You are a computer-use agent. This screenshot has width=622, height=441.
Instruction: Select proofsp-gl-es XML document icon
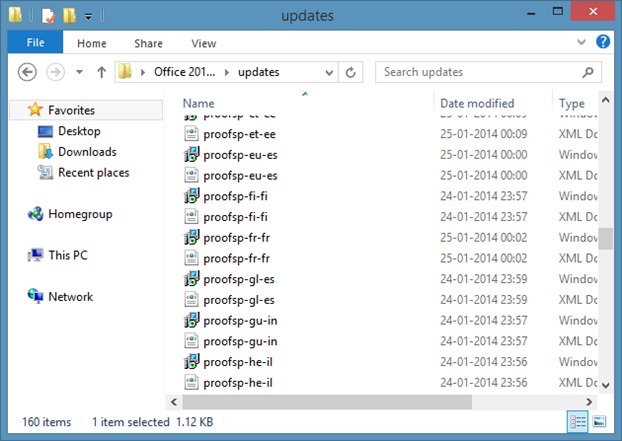tap(191, 299)
